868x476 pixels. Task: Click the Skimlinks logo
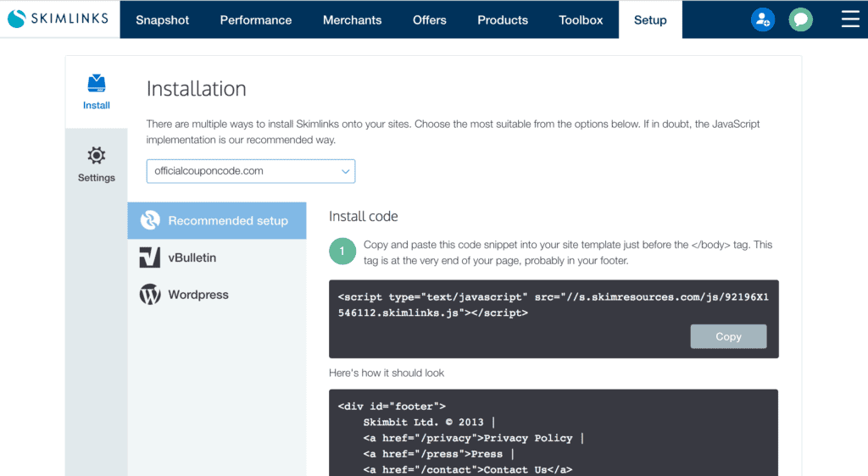click(58, 19)
